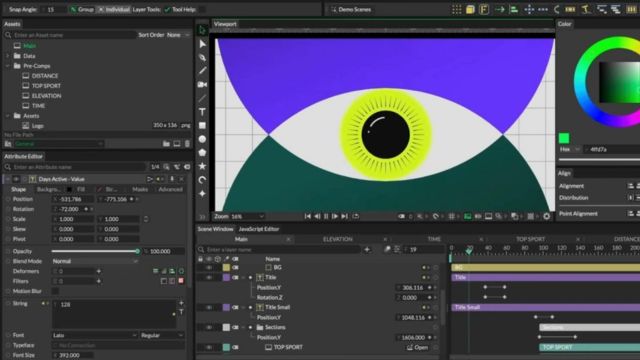Collapse the Pre-Comps folder
This screenshot has height=360, width=640.
point(7,66)
